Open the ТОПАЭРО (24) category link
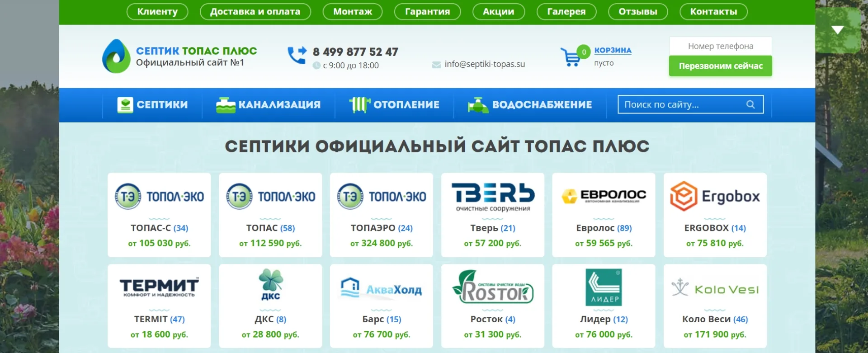Image resolution: width=868 pixels, height=353 pixels. pos(382,228)
